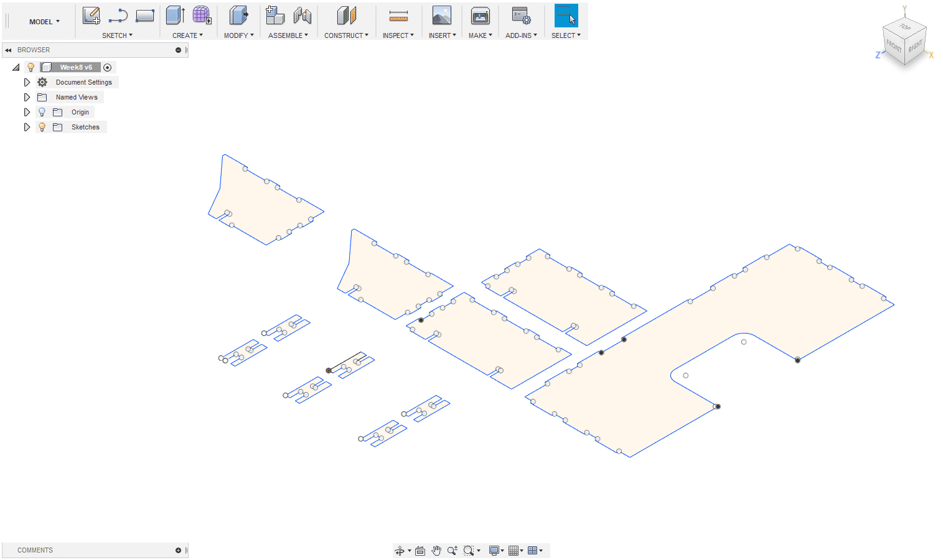Expand the Sketches folder node

27,127
